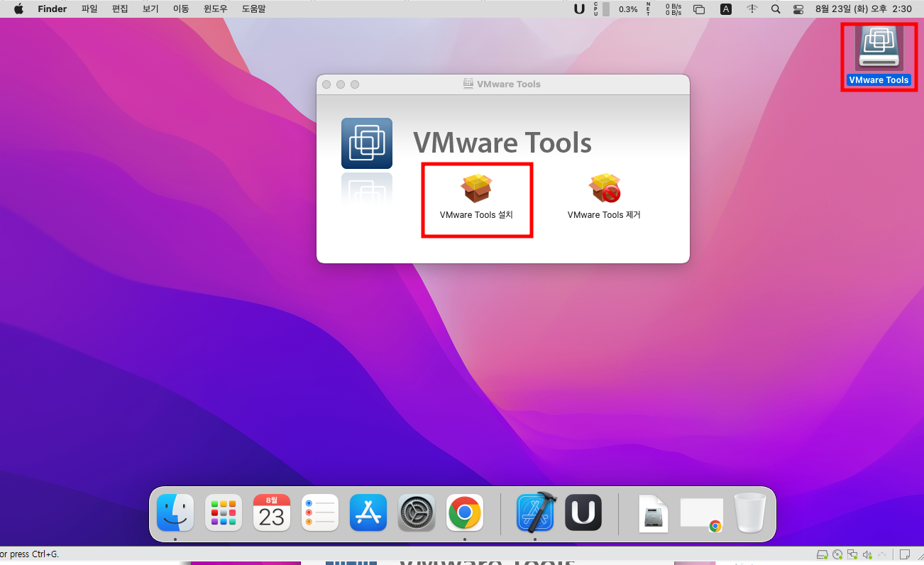The height and width of the screenshot is (565, 924).
Task: Open the 도움말 menu
Action: [x=254, y=9]
